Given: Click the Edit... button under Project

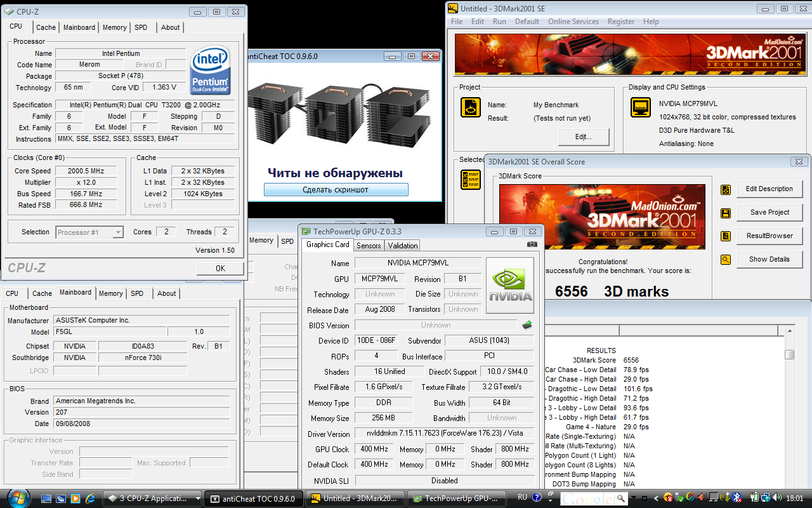Looking at the screenshot, I should click(584, 137).
